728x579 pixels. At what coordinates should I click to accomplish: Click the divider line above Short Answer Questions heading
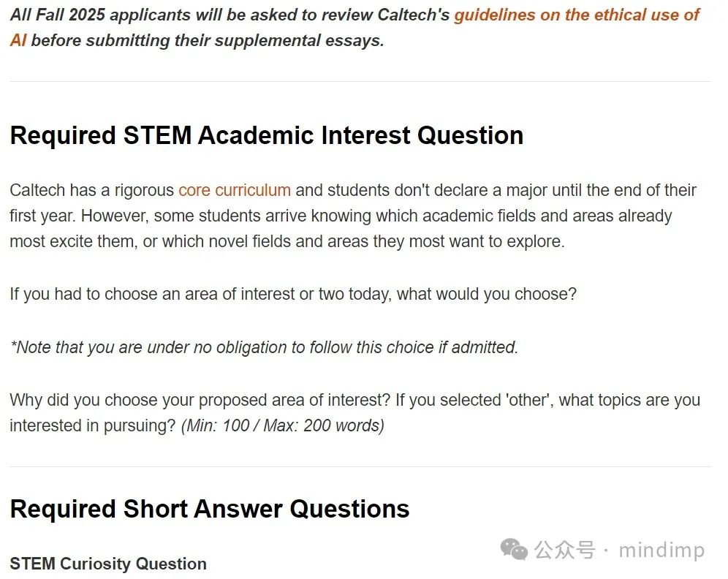point(360,466)
